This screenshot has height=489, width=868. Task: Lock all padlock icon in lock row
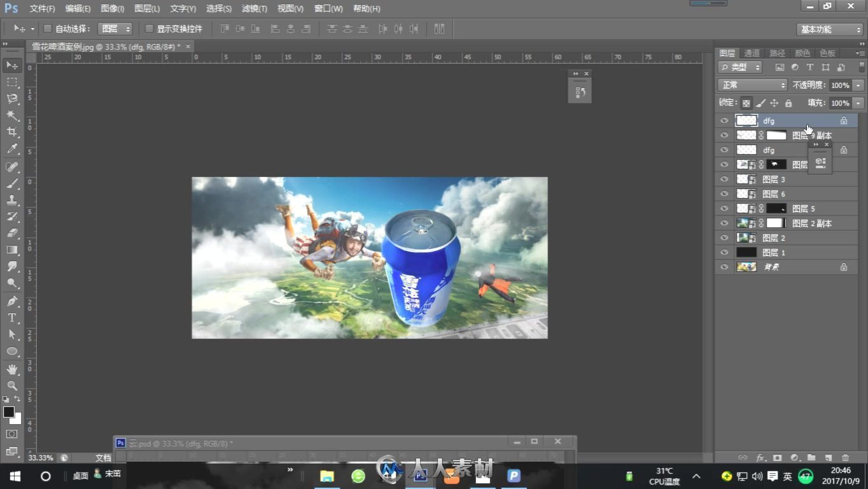coord(788,103)
